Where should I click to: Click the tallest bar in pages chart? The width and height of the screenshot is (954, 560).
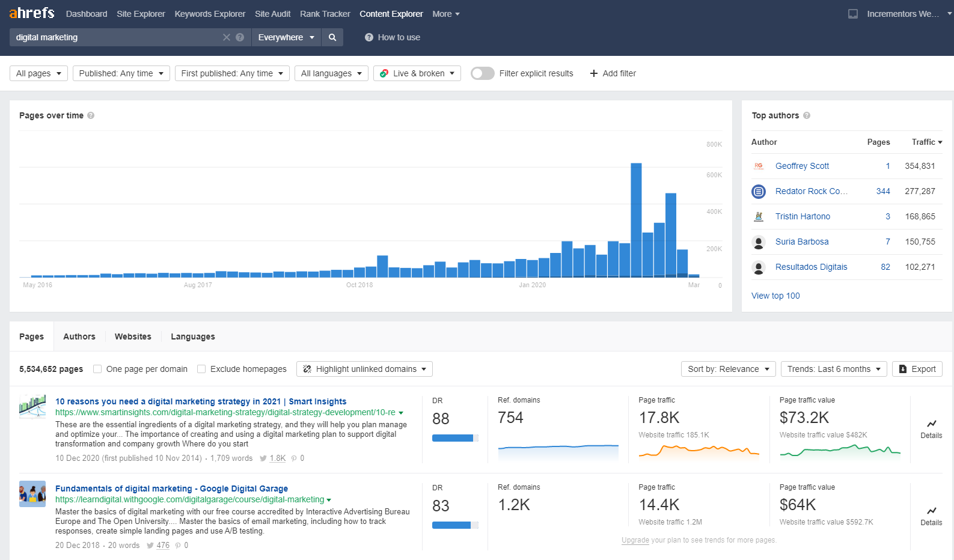pyautogui.click(x=636, y=220)
